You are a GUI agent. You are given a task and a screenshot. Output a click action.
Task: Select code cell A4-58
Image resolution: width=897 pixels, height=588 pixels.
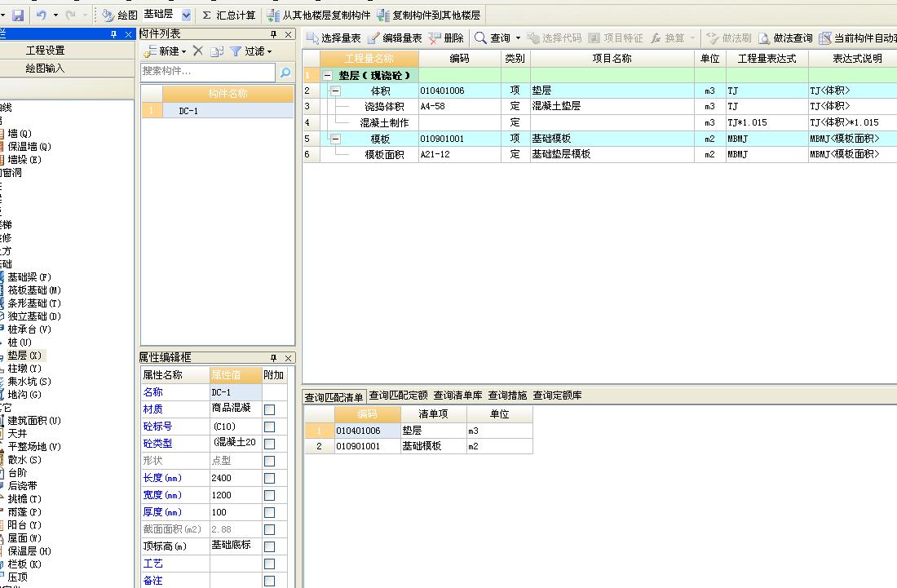pyautogui.click(x=460, y=106)
